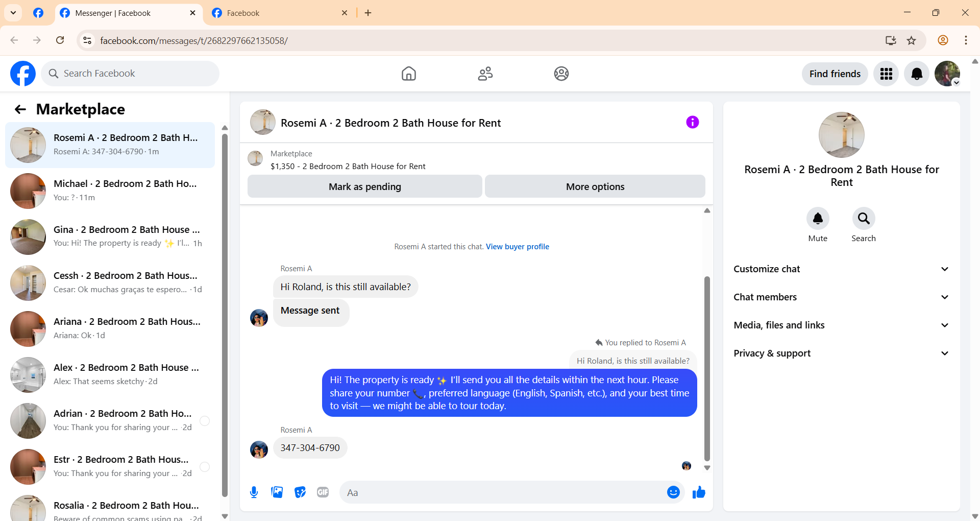Image resolution: width=980 pixels, height=521 pixels.
Task: Attach a file with the photo icon
Action: point(277,492)
